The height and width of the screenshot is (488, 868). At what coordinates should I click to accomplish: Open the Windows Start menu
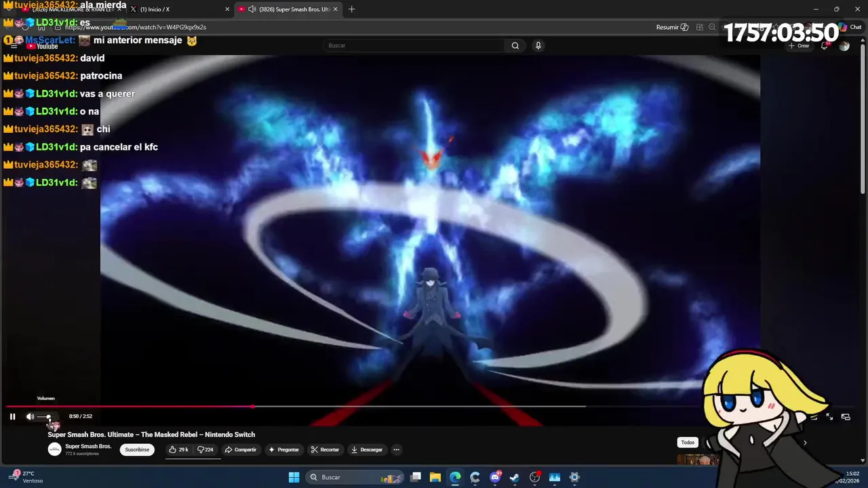(x=294, y=477)
